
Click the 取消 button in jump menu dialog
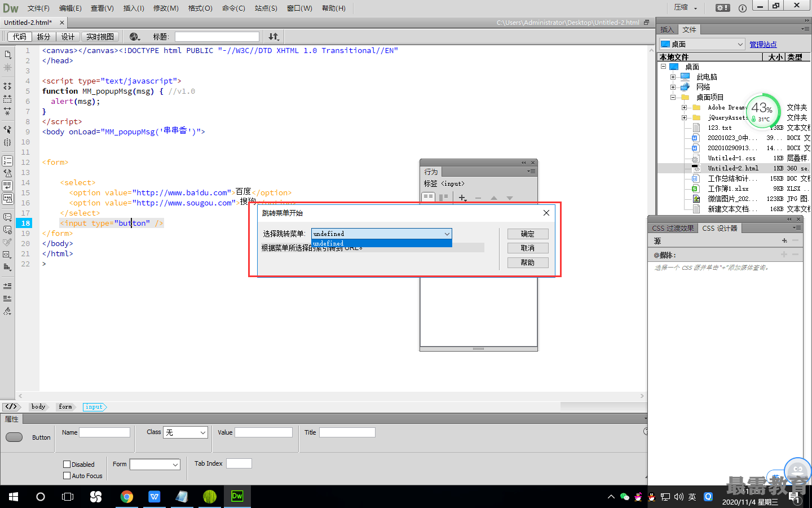point(528,248)
